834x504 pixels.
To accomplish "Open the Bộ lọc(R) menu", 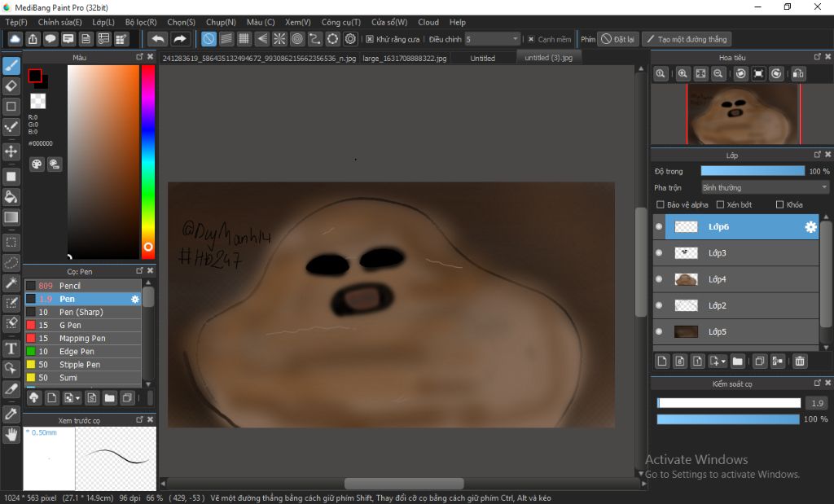I will [x=141, y=22].
